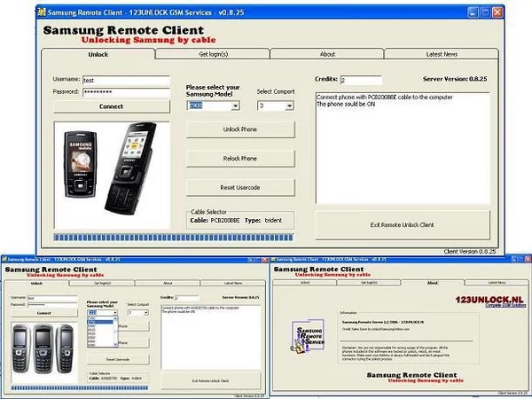Click Reset Usercode button in bottom-left window
Image resolution: width=532 pixels, height=399 pixels.
118,360
